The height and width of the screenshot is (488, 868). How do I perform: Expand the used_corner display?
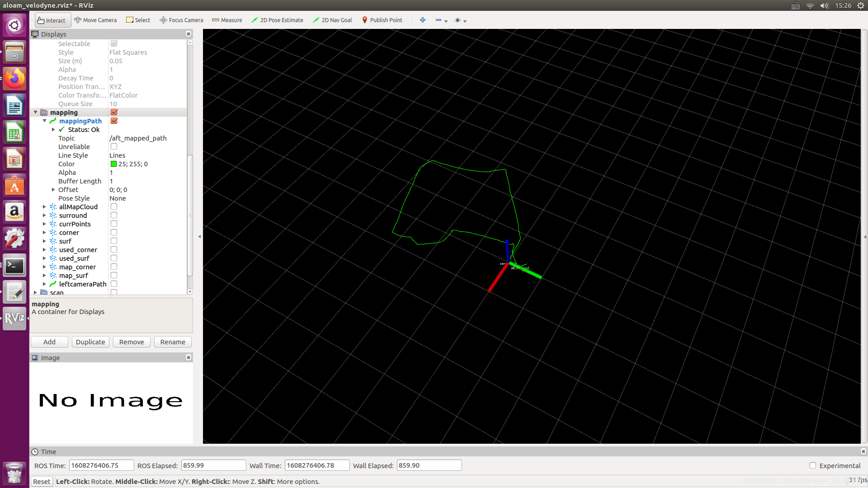click(44, 250)
